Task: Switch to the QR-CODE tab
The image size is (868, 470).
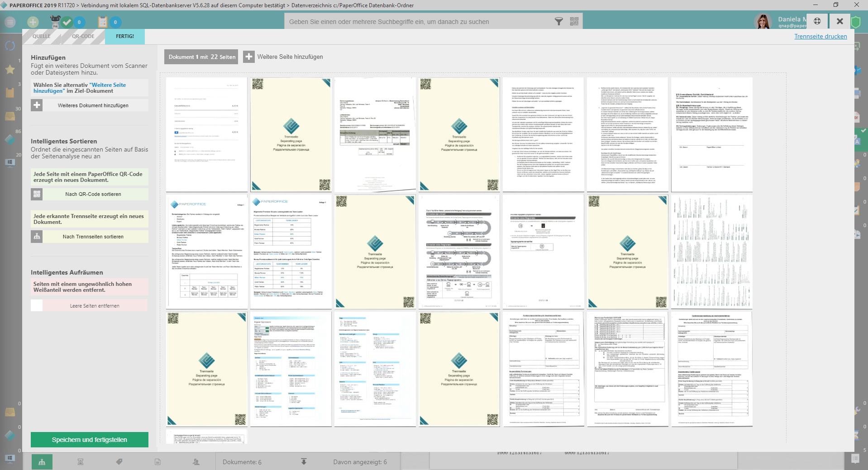Action: 83,36
